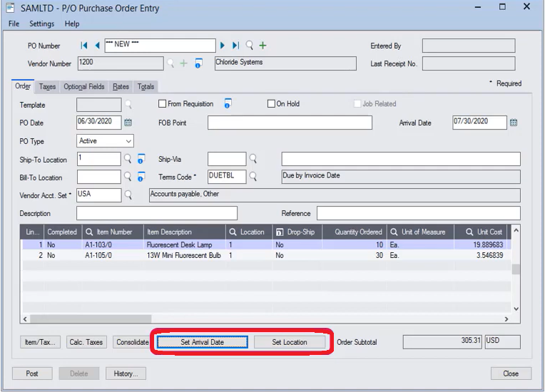Image resolution: width=545 pixels, height=392 pixels.
Task: Toggle the On Hold checkbox
Action: point(271,104)
